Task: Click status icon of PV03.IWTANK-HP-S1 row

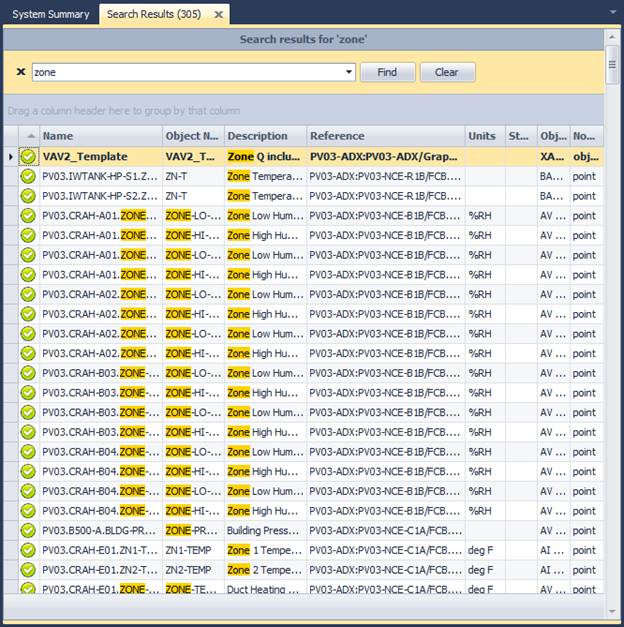Action: [x=28, y=176]
